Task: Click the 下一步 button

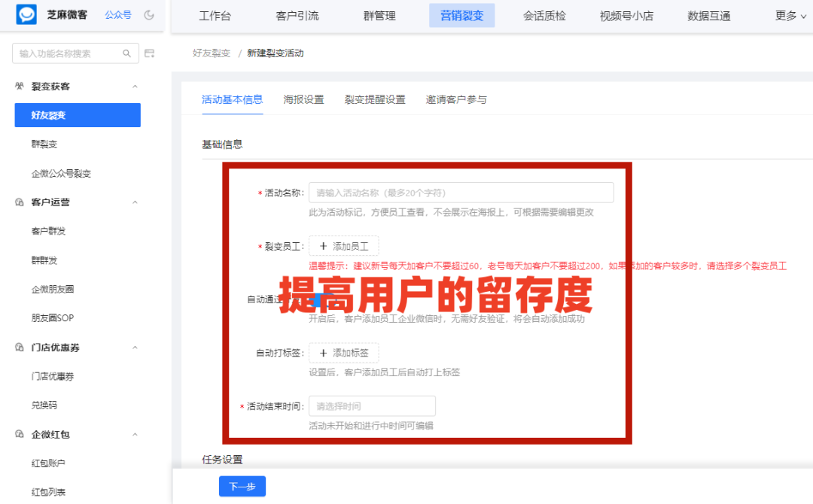Action: click(242, 487)
